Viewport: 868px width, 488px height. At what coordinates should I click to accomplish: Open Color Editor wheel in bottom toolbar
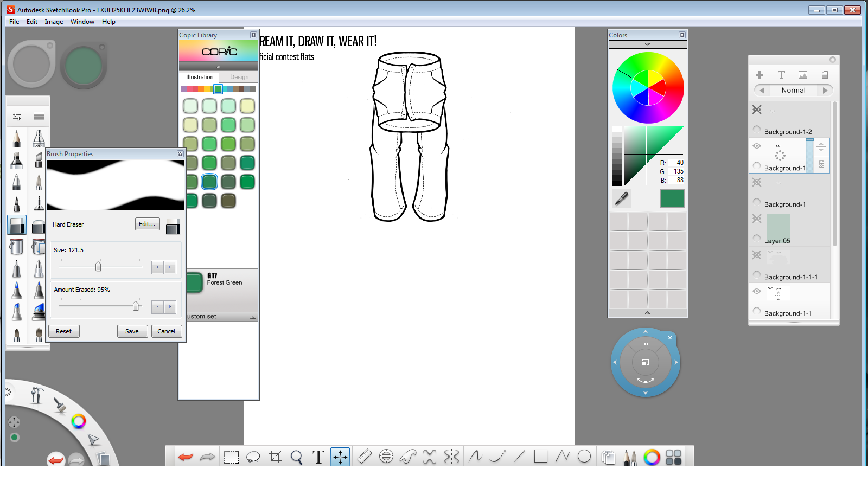click(x=652, y=457)
